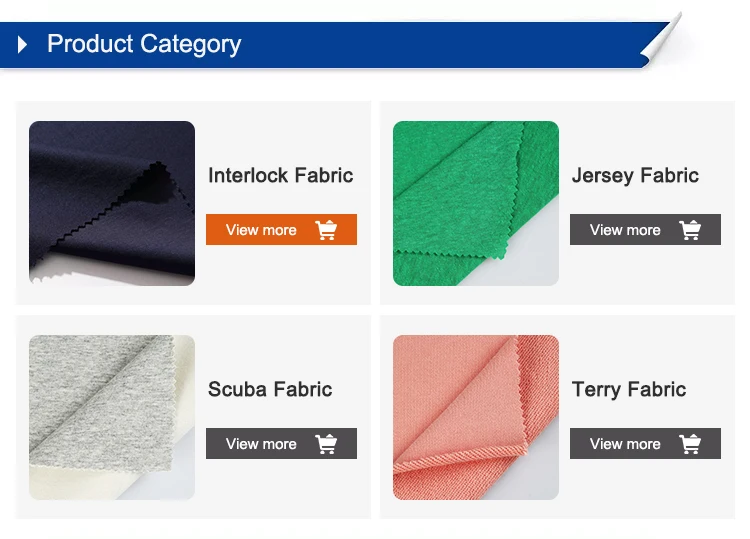The width and height of the screenshot is (750, 539).
Task: Click cart icon on Interlock Fabric button
Action: click(326, 230)
